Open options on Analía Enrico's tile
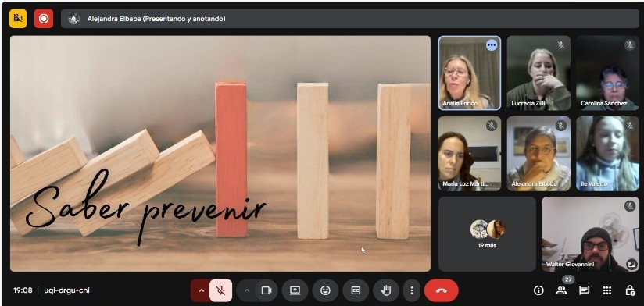The image size is (644, 306). coord(492,45)
